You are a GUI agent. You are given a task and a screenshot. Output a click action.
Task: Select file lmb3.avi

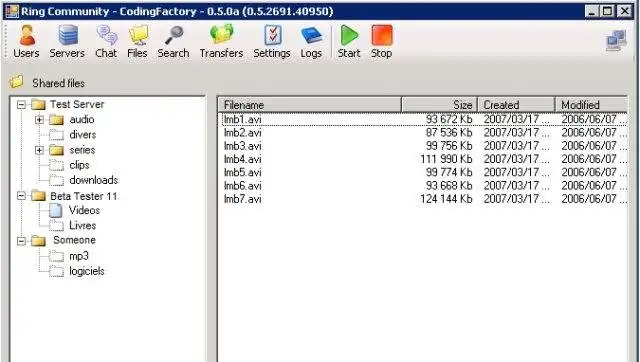242,146
